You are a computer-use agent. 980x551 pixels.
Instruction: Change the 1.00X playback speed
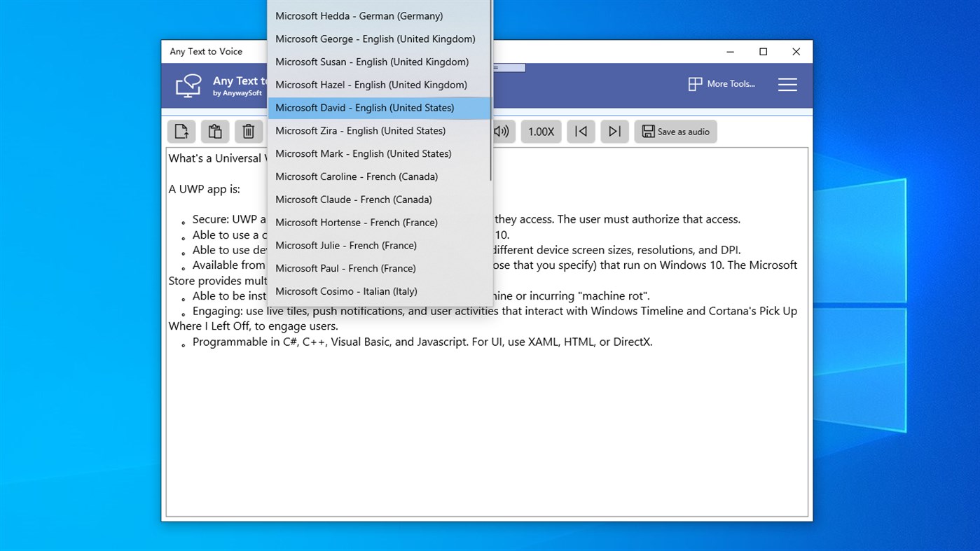click(541, 131)
